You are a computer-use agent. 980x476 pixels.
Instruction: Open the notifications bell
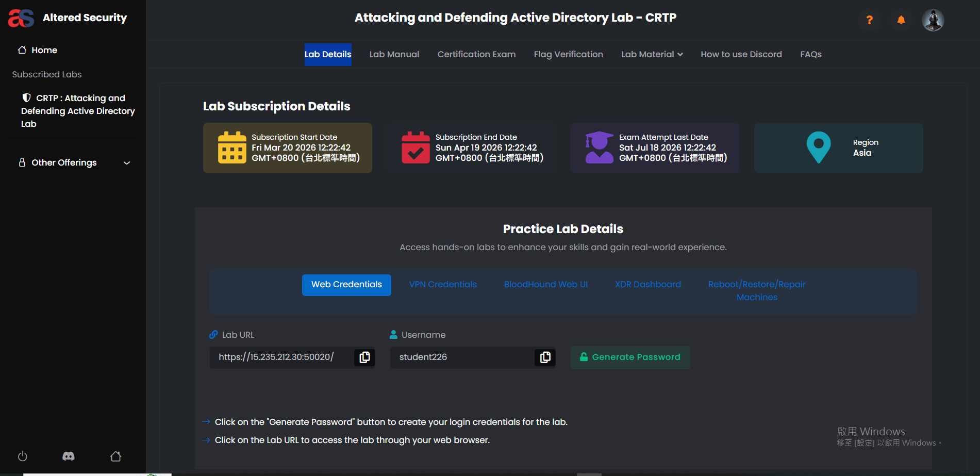(x=901, y=20)
